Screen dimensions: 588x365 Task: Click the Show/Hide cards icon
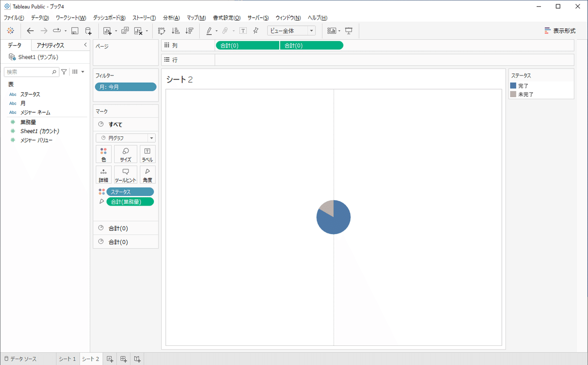click(x=332, y=30)
